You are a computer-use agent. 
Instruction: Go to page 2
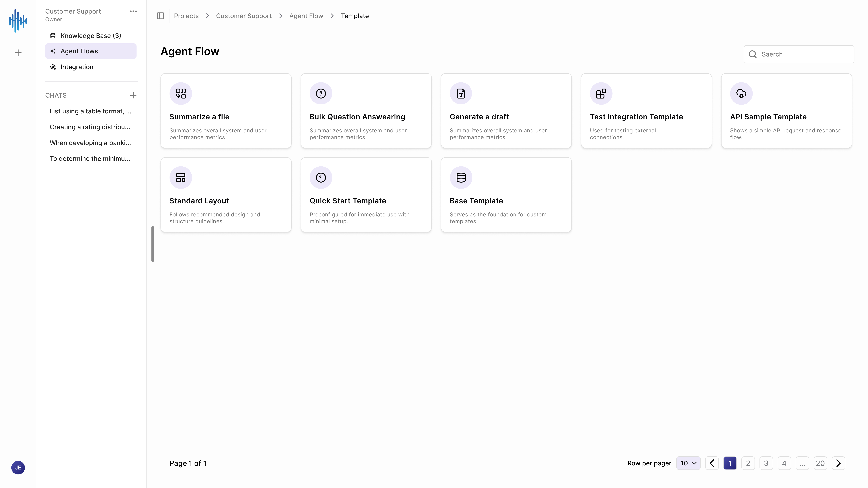click(x=748, y=463)
